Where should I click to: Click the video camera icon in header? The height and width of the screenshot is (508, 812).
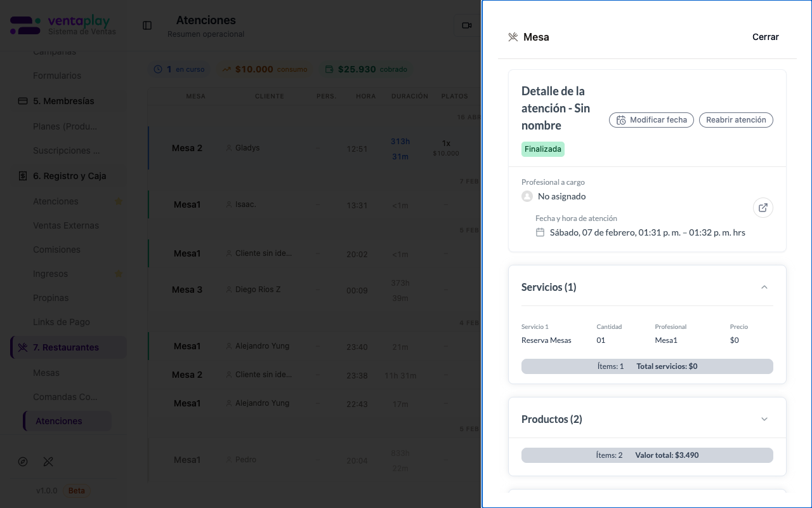tap(467, 25)
